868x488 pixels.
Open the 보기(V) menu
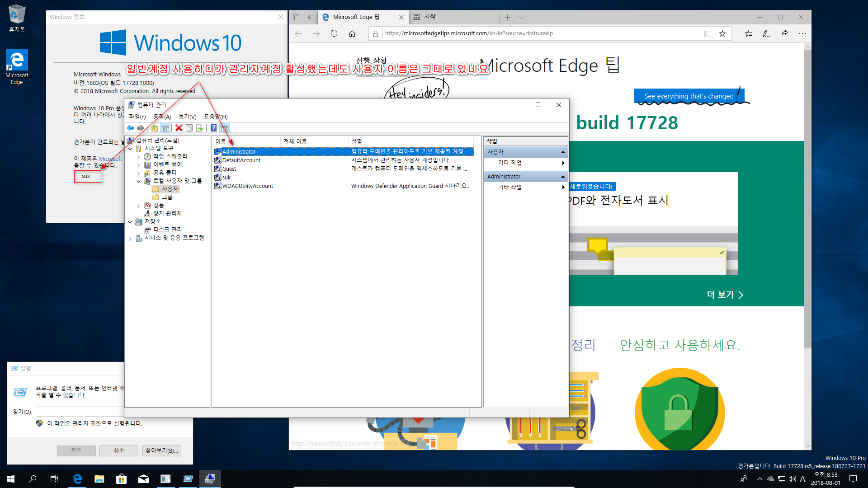click(x=188, y=117)
